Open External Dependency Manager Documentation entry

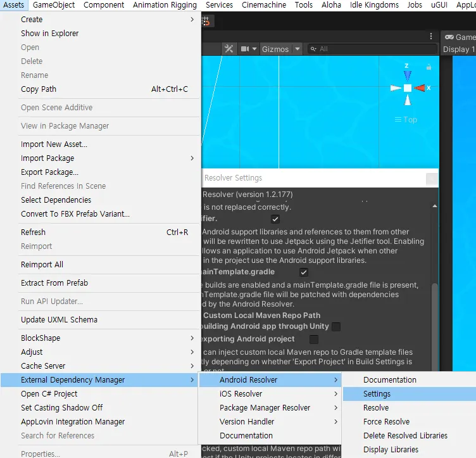[270, 436]
